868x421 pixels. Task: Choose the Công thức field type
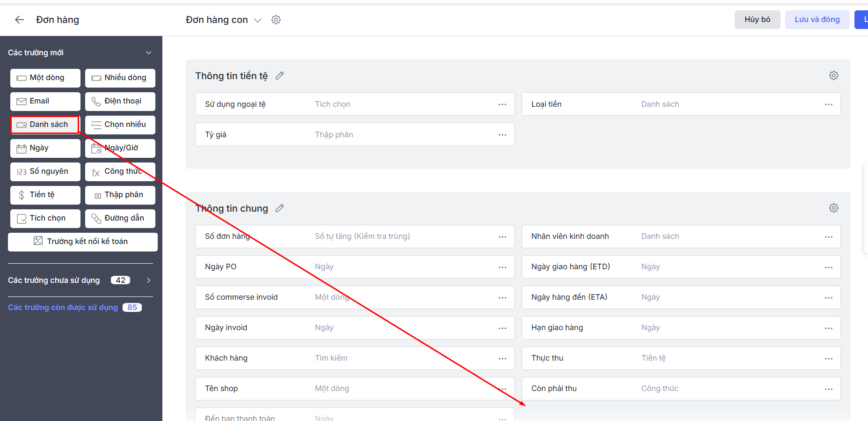pyautogui.click(x=120, y=171)
